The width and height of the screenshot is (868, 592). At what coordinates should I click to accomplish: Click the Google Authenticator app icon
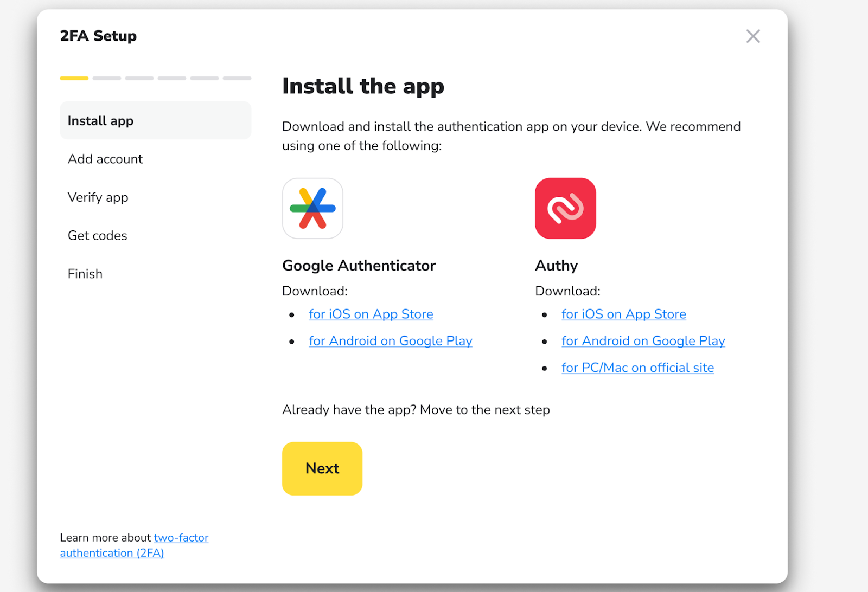[312, 208]
